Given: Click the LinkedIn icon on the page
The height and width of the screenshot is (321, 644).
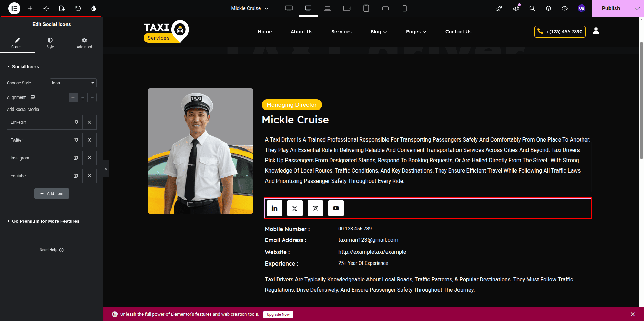Looking at the screenshot, I should [274, 208].
